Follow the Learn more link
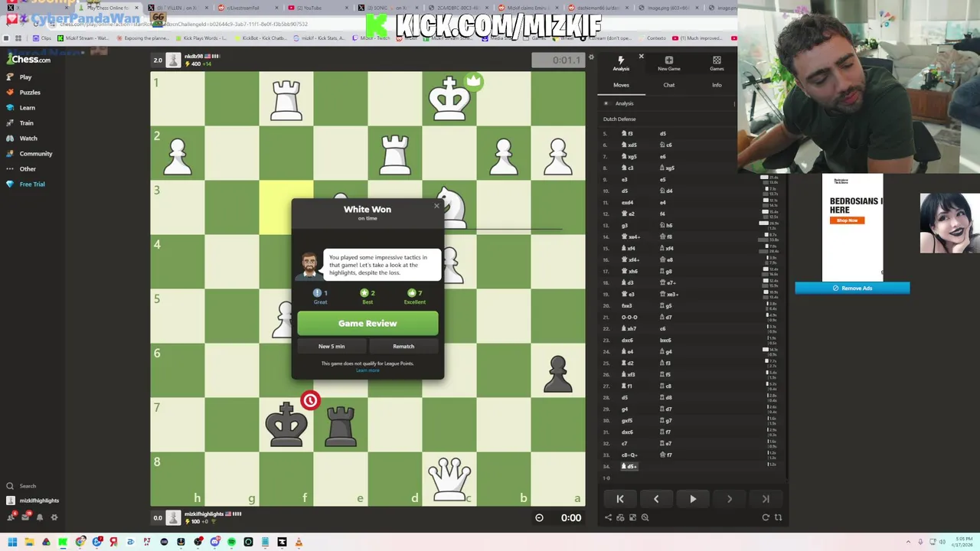The height and width of the screenshot is (551, 980). point(367,370)
